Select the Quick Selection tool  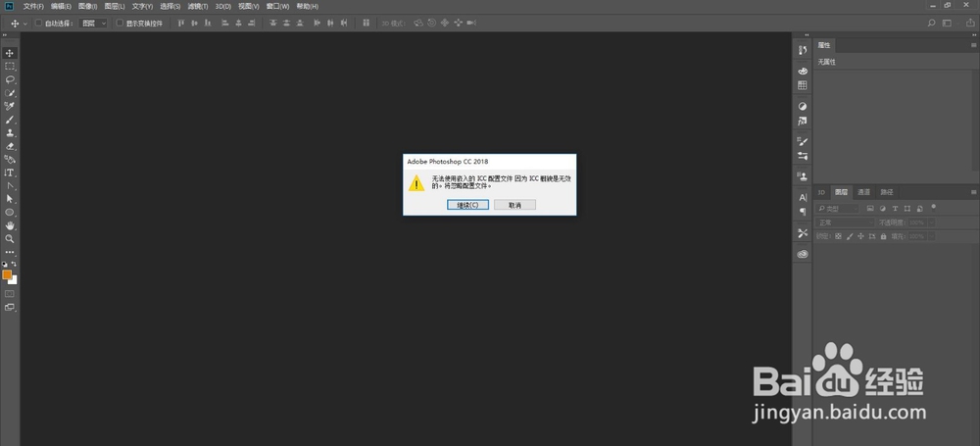coord(10,93)
